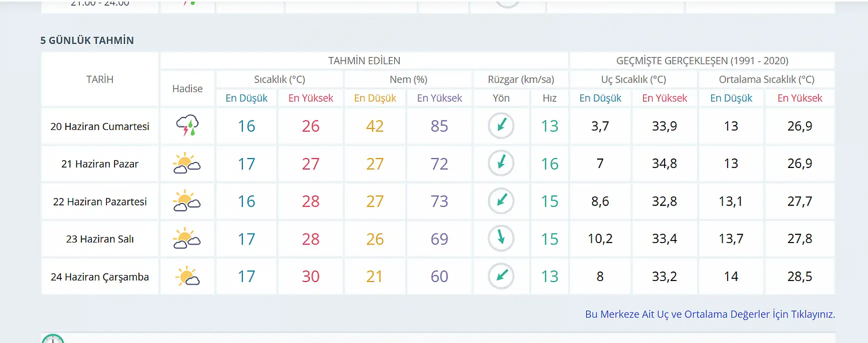This screenshot has width=868, height=343.
Task: Click the high humidity '73' for 22 Haziran
Action: point(439,201)
